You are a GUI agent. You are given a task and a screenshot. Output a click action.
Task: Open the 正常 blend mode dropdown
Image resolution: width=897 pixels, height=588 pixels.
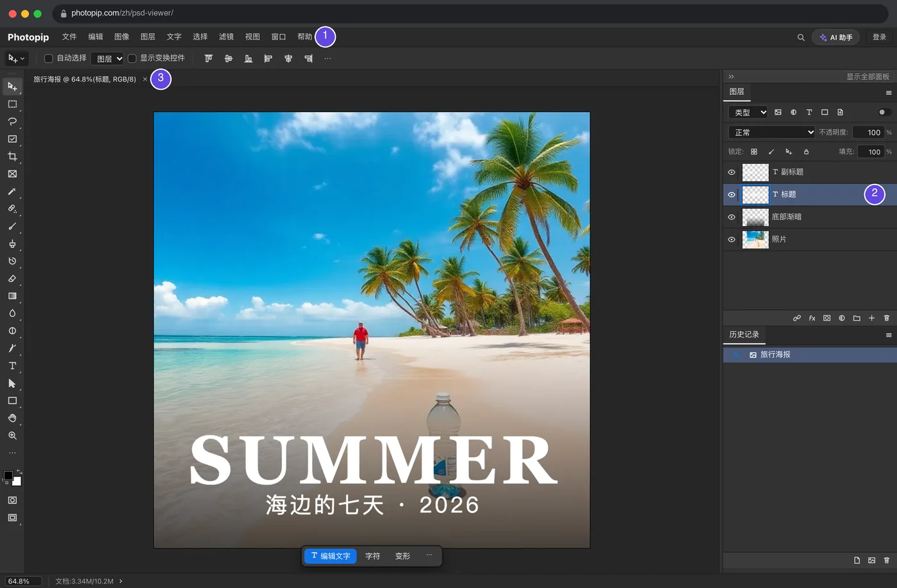click(x=771, y=132)
